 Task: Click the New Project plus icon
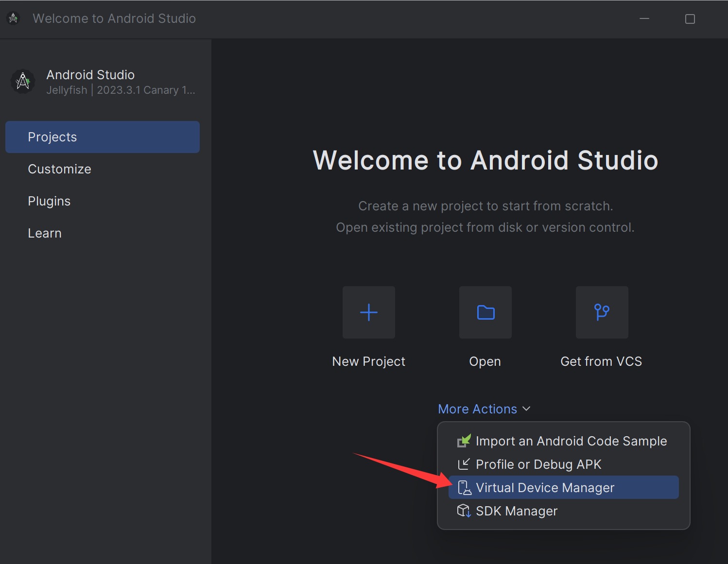pos(369,312)
